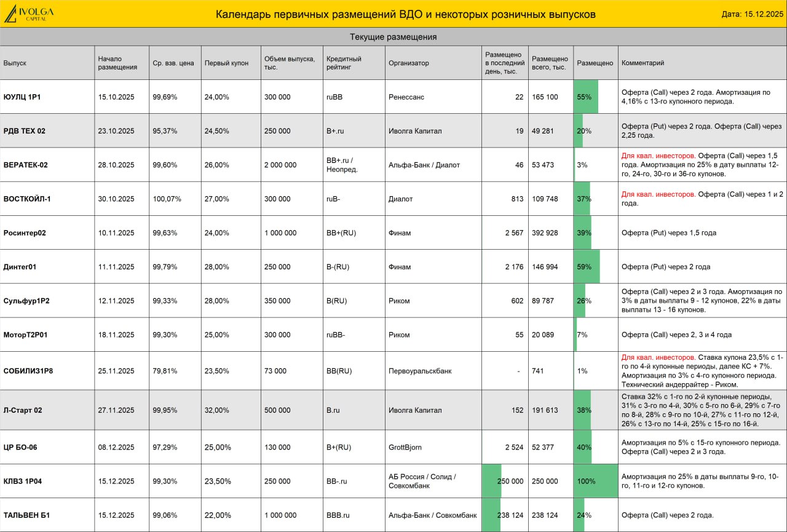Screen dimensions: 787x532
Task: Click the 100% placement bar for КЛВЗ 1Р04
Action: click(596, 481)
